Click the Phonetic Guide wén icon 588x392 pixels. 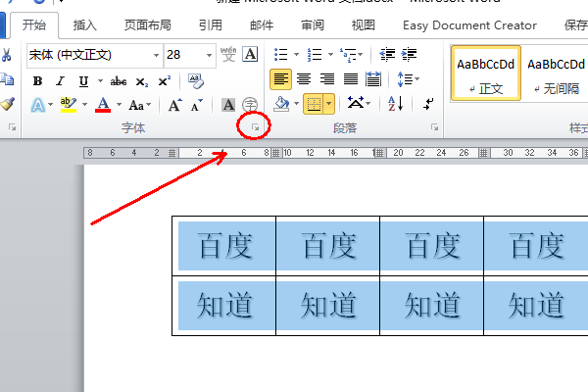pyautogui.click(x=228, y=55)
